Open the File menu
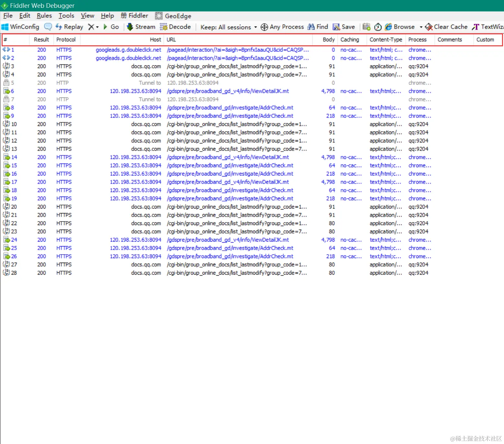The width and height of the screenshot is (504, 444). click(x=8, y=16)
